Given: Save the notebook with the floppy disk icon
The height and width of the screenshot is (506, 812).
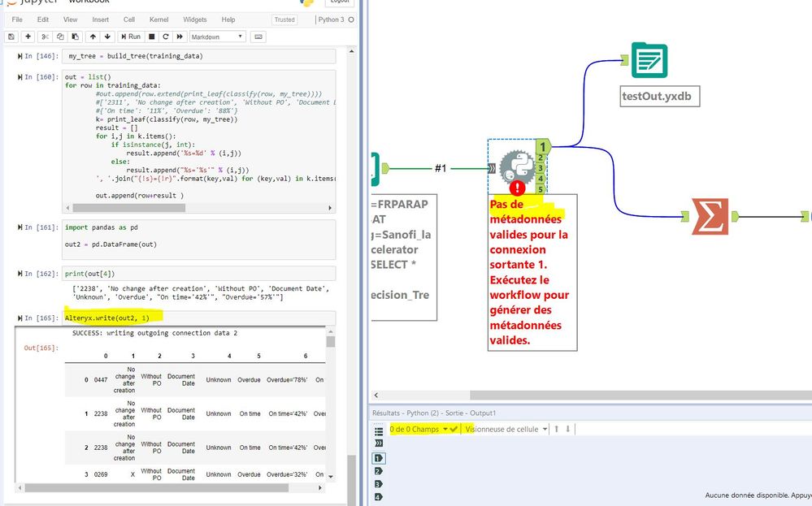Looking at the screenshot, I should tap(11, 37).
